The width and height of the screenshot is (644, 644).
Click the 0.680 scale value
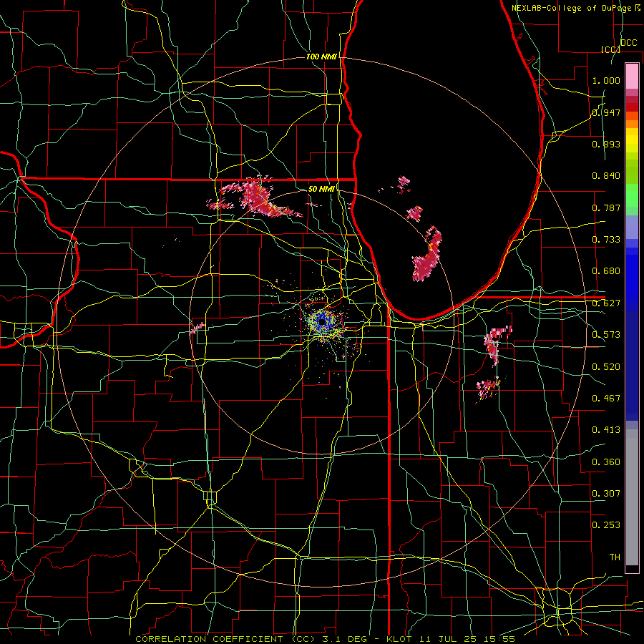[606, 271]
